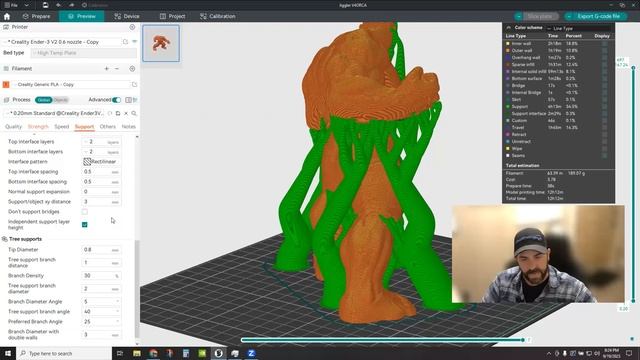Image resolution: width=640 pixels, height=360 pixels.
Task: Toggle Travel display checkbox
Action: [604, 128]
